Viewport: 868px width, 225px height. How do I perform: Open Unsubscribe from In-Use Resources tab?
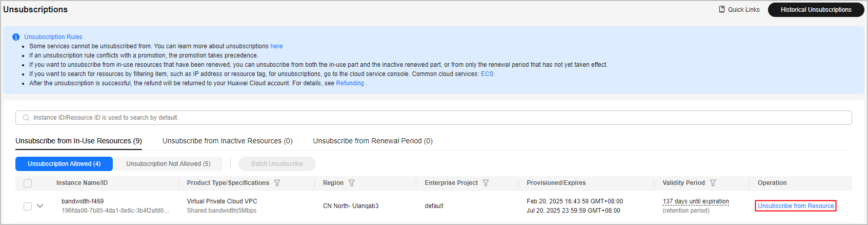coord(78,141)
